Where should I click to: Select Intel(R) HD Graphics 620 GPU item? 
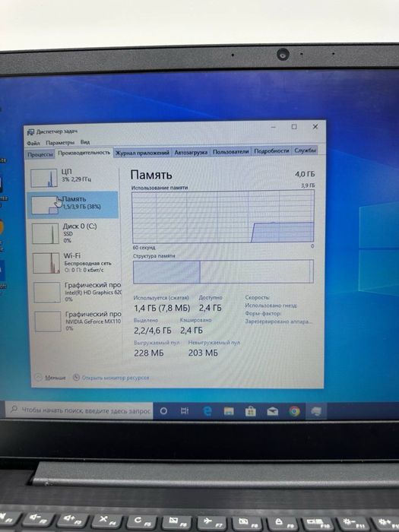click(x=77, y=292)
